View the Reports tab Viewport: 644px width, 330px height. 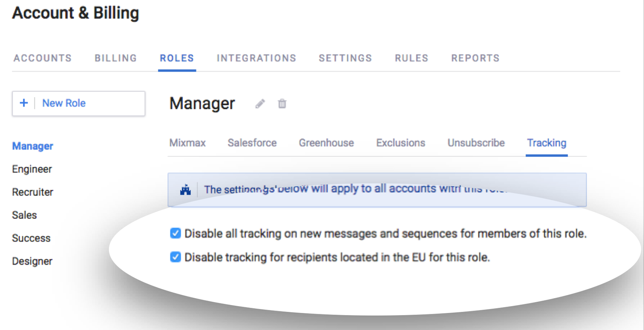(475, 58)
